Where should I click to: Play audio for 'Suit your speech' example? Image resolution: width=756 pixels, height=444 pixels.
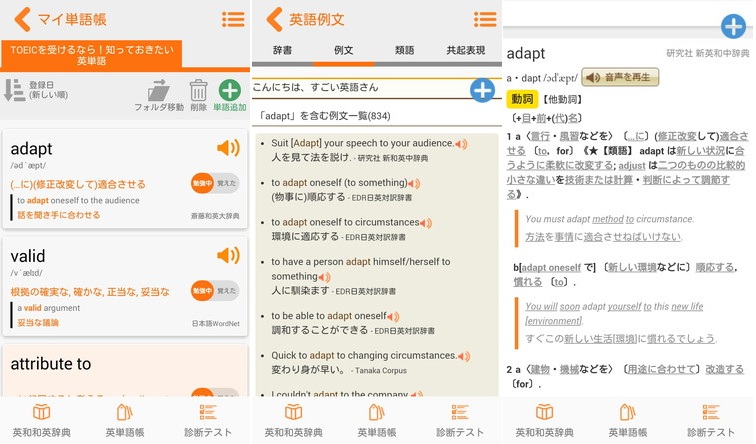(x=461, y=144)
